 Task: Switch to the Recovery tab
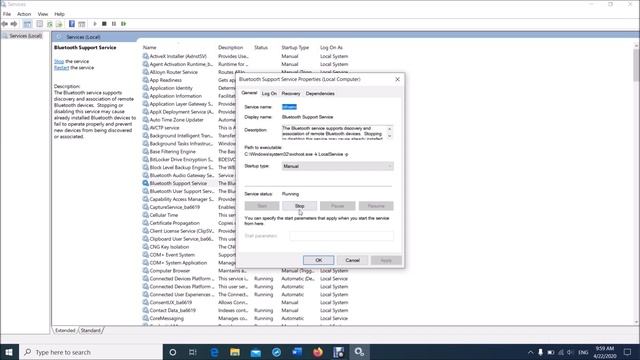291,93
